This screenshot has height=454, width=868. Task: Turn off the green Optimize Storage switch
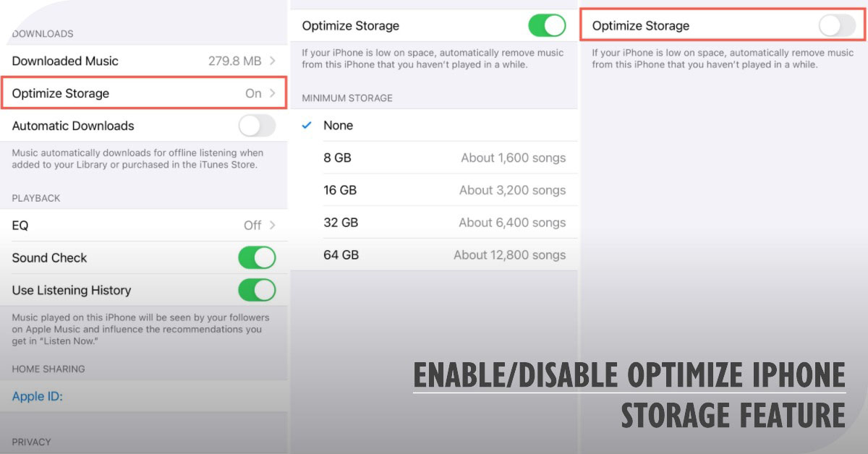[547, 26]
